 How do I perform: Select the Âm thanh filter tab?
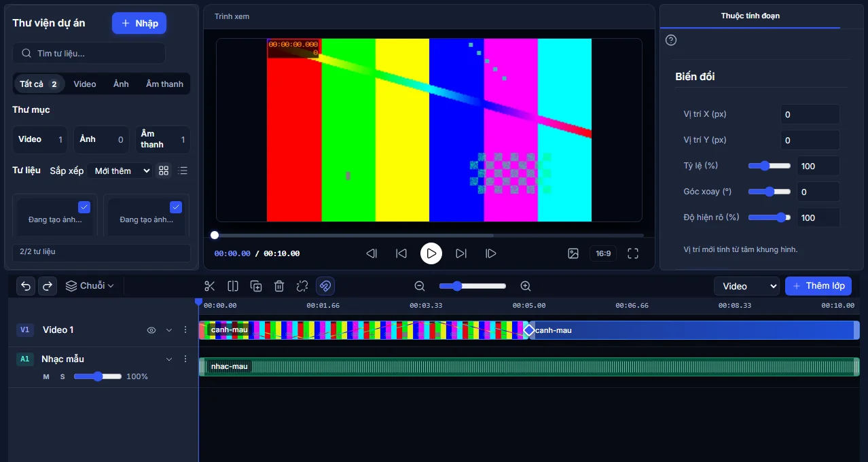coord(164,84)
